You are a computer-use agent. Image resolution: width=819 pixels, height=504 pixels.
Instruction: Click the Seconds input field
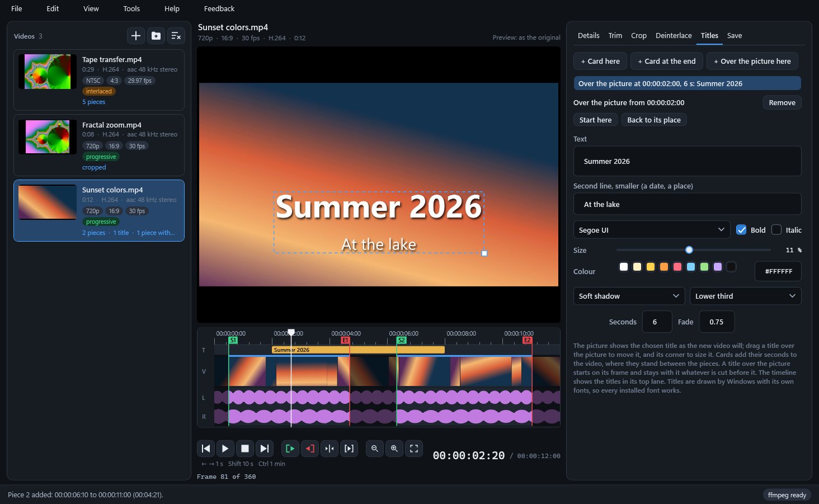click(x=657, y=322)
